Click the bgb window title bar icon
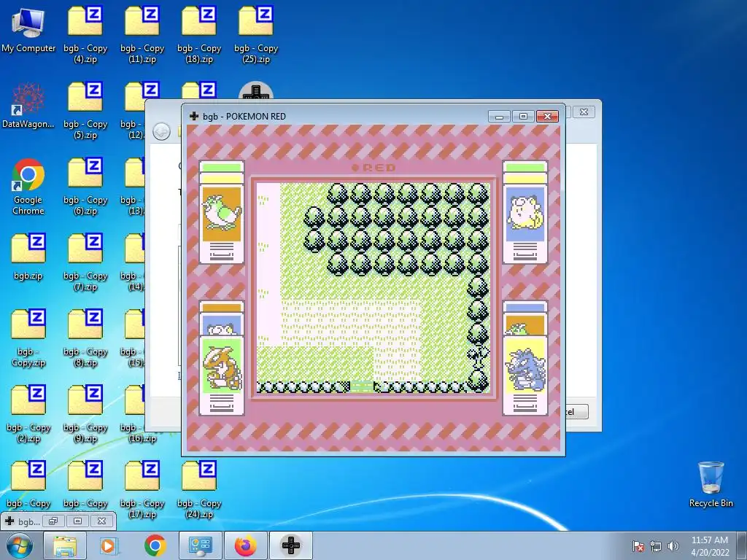Viewport: 747px width, 560px height. [194, 116]
